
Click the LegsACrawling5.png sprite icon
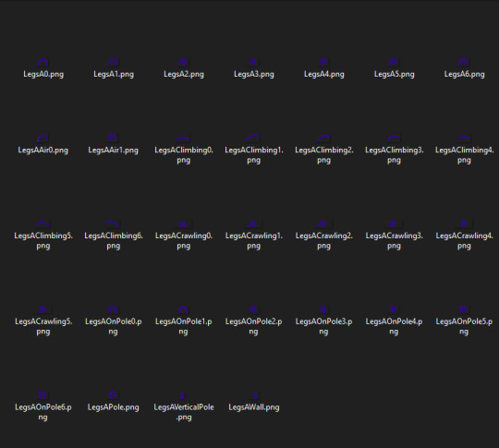(43, 309)
